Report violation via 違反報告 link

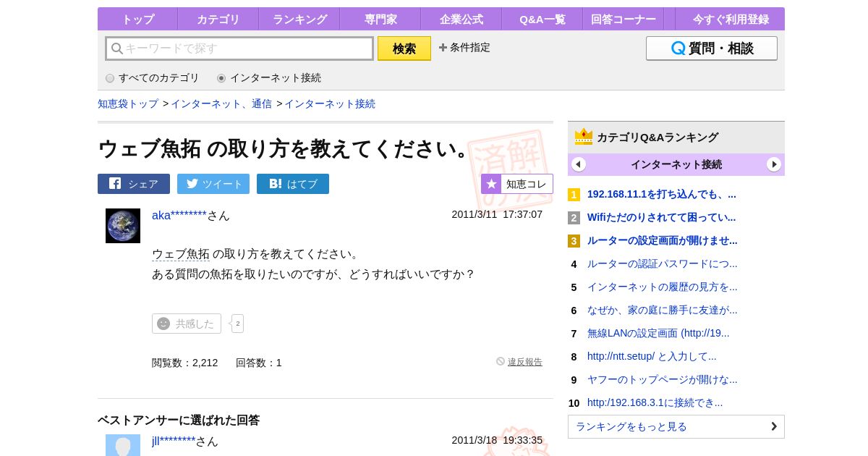pyautogui.click(x=525, y=362)
